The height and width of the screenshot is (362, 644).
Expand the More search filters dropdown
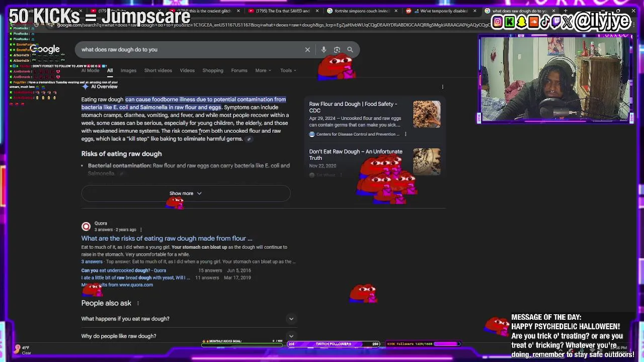263,70
